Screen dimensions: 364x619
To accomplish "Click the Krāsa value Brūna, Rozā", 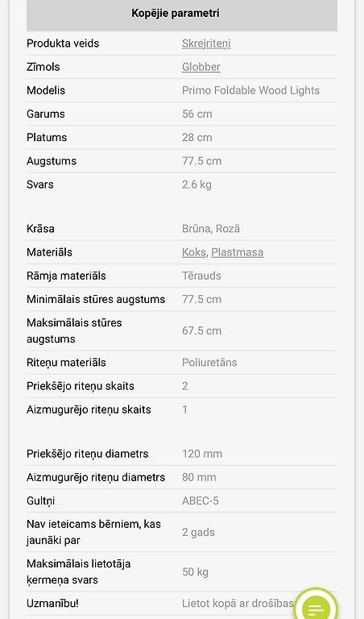I will pyautogui.click(x=211, y=229).
